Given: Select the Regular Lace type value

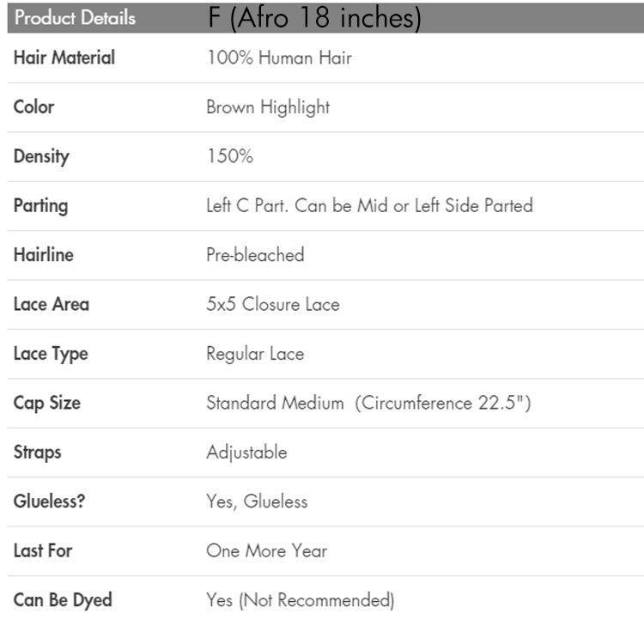Looking at the screenshot, I should [255, 354].
